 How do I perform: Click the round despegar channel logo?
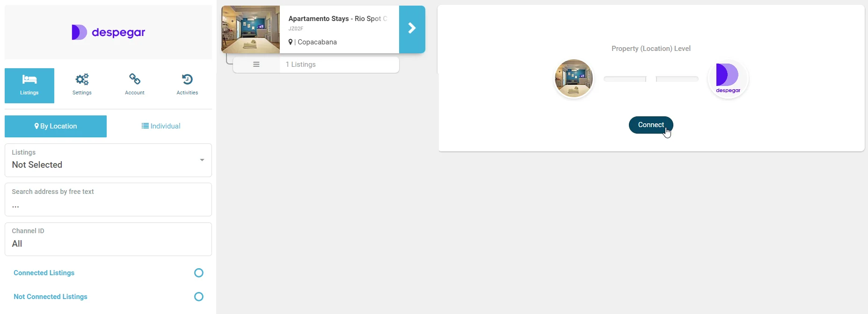728,78
